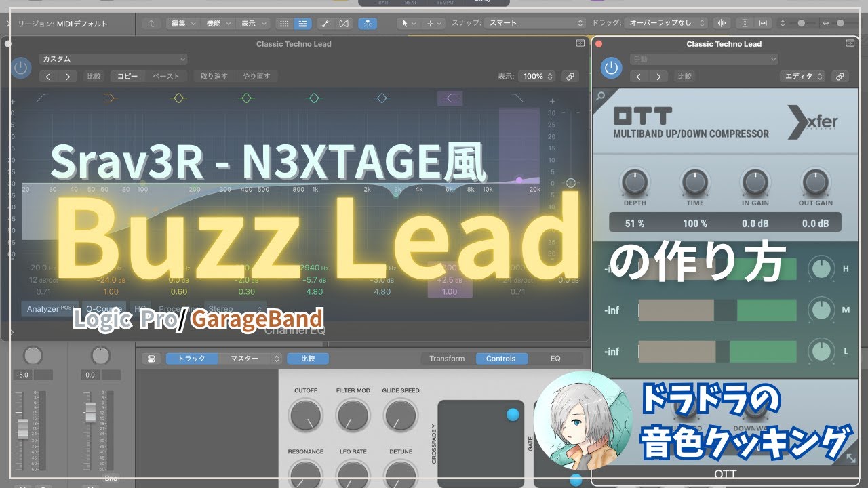
Task: Click smart controls inspector toggle icon
Action: [x=151, y=359]
